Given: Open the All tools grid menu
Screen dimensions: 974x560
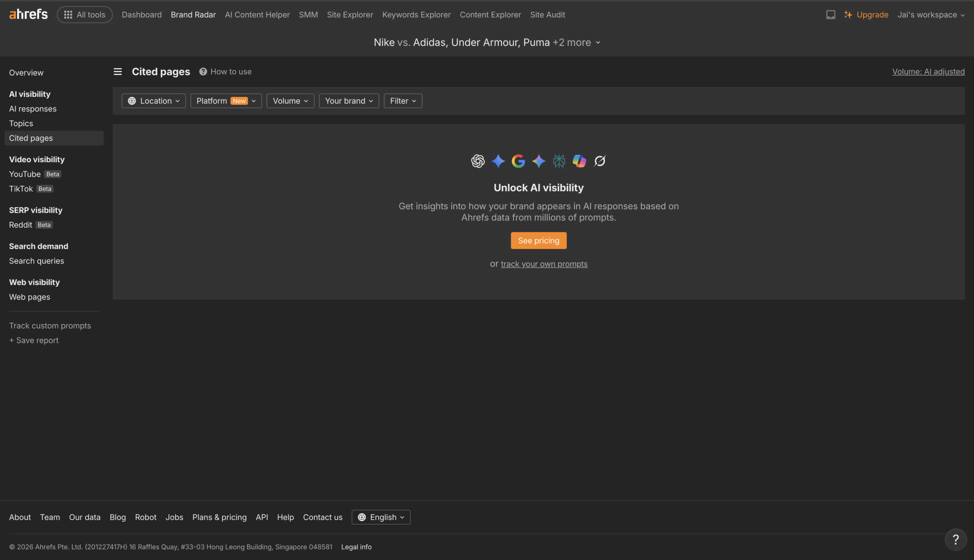Looking at the screenshot, I should pos(85,14).
